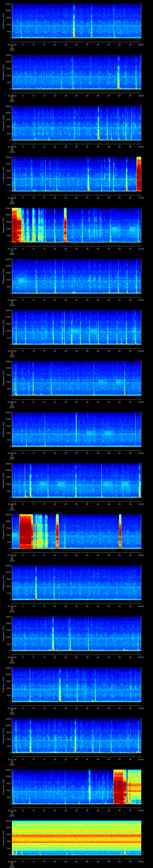Click the 22:44:00 start time label

[12, 402]
